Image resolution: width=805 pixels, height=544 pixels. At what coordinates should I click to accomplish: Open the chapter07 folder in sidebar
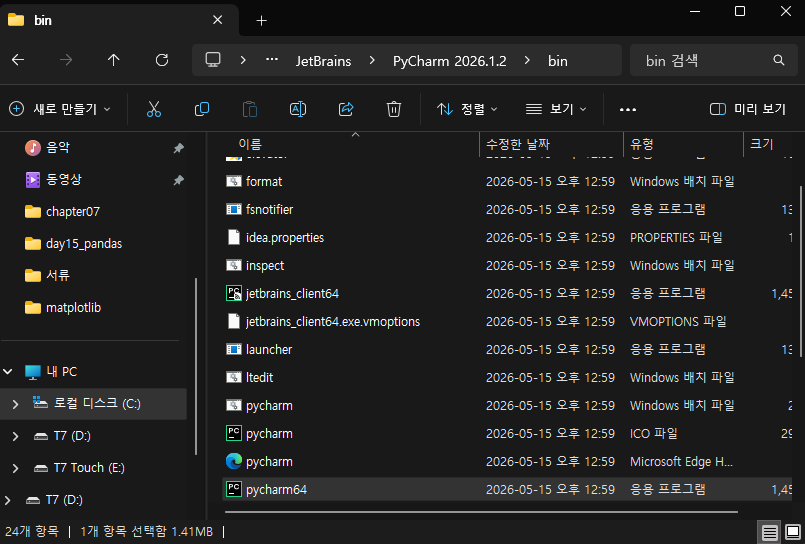click(72, 211)
